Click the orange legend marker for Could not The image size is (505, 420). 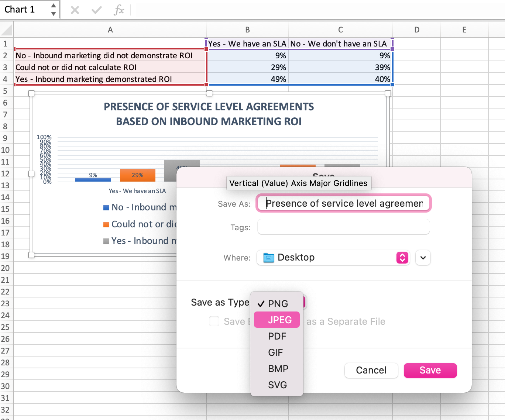tap(106, 224)
